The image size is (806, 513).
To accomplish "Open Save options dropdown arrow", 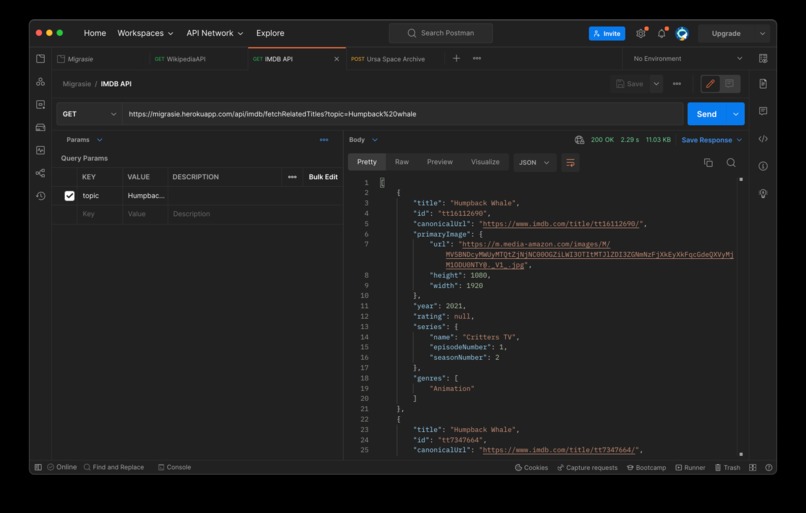I will tap(656, 84).
